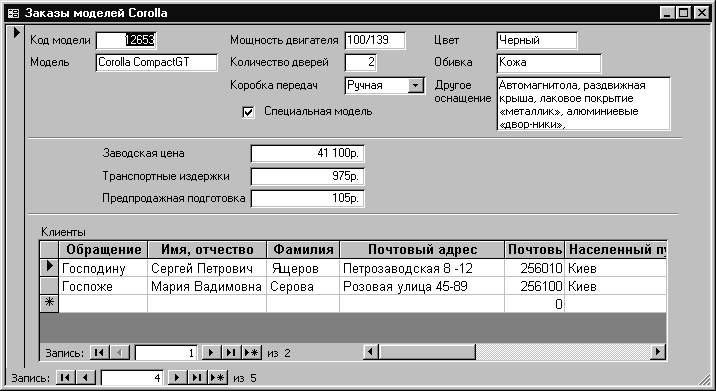Click the subform record number box showing 1
This screenshot has height=391, width=716.
pyautogui.click(x=166, y=353)
